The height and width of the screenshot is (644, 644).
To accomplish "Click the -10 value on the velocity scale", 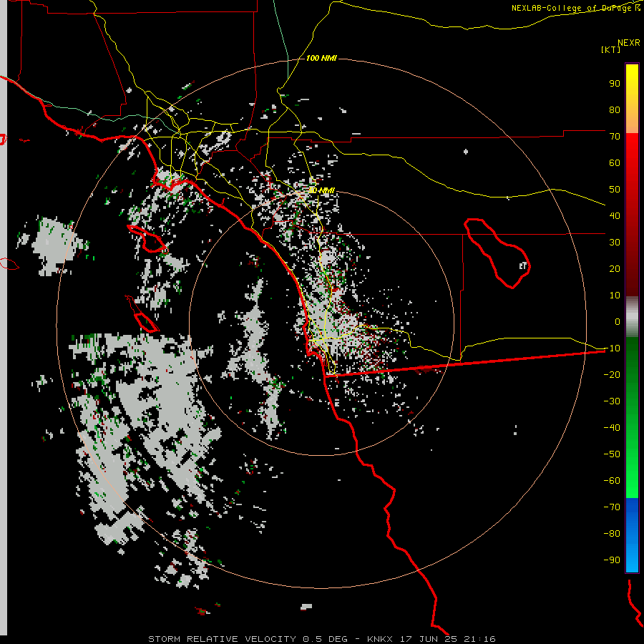I will pyautogui.click(x=612, y=348).
